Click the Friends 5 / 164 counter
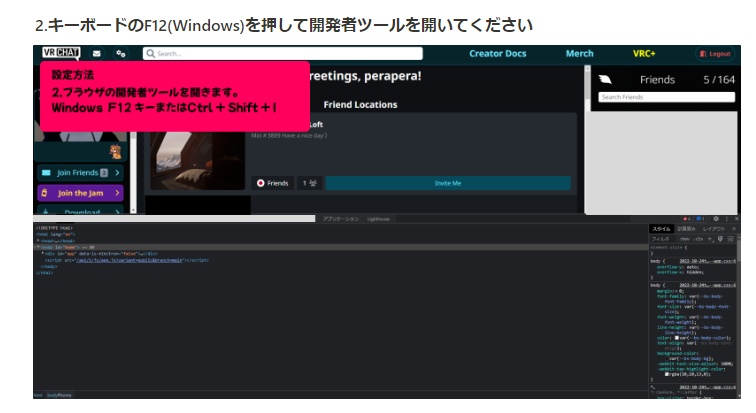 point(719,80)
